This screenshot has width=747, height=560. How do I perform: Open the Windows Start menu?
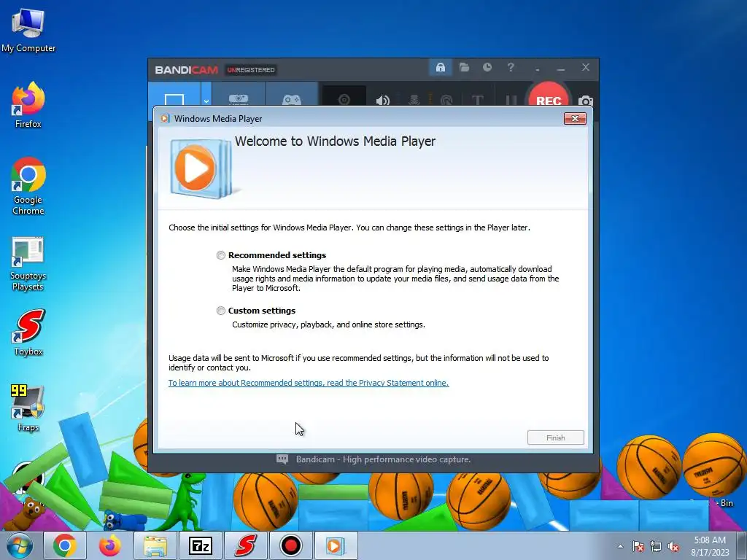click(x=20, y=545)
